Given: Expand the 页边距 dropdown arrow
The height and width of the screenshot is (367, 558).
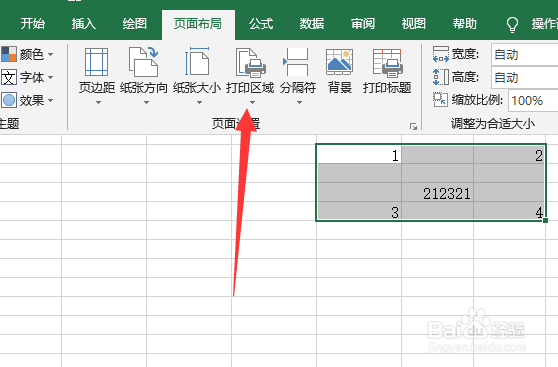Looking at the screenshot, I should point(99,103).
